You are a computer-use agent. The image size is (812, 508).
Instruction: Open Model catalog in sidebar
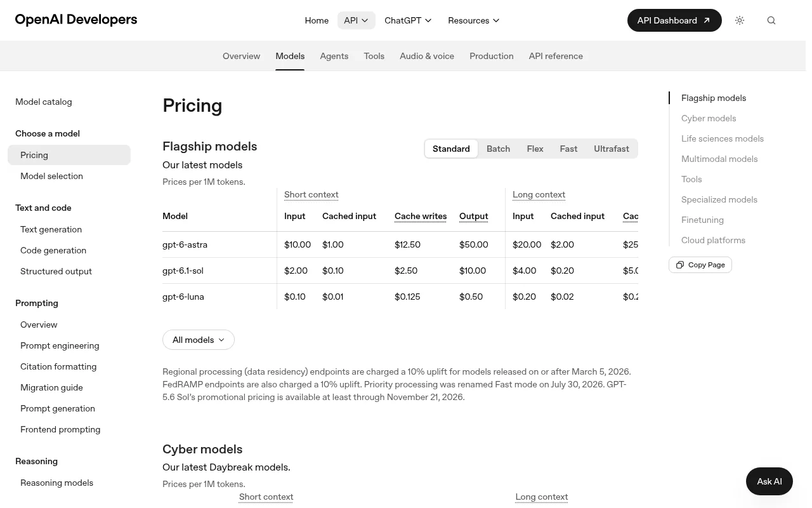[44, 102]
